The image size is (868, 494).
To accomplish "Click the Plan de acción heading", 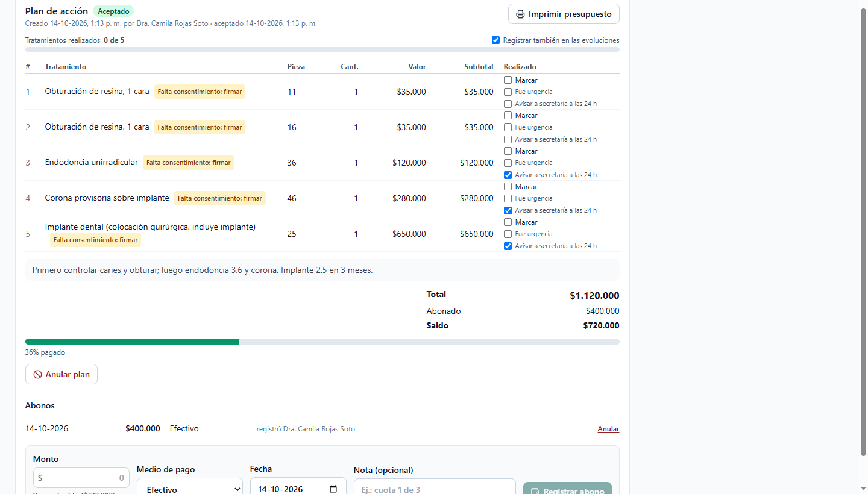I will [x=57, y=11].
